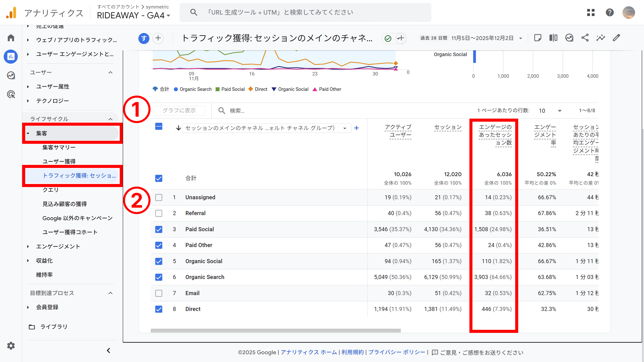The height and width of the screenshot is (362, 644).
Task: Open the Home navigation icon
Action: (x=11, y=38)
